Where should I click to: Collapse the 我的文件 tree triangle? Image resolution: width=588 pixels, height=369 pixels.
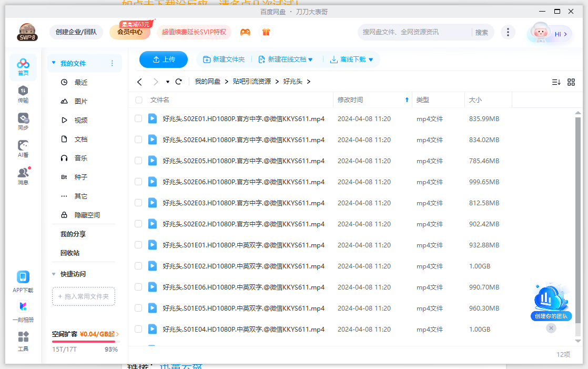click(54, 63)
